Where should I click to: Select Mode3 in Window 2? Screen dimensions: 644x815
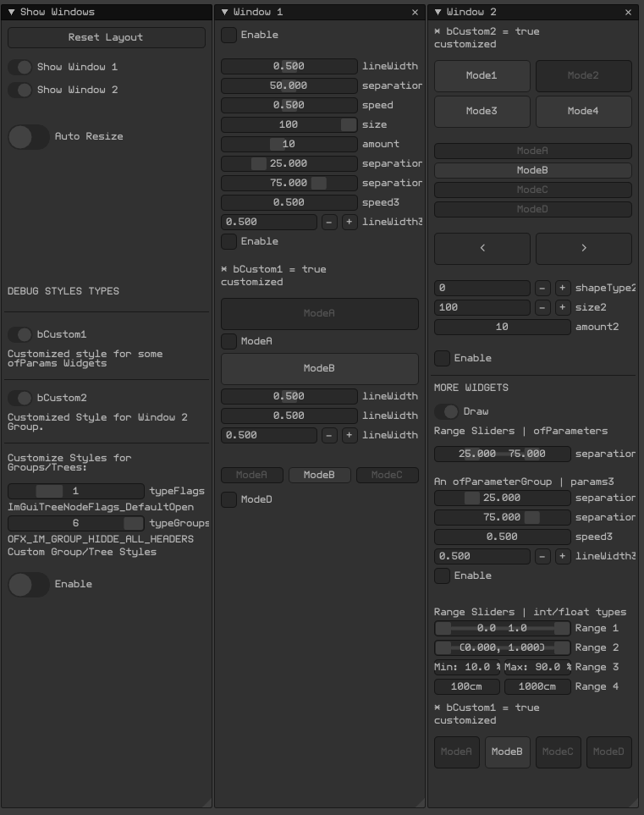point(482,111)
